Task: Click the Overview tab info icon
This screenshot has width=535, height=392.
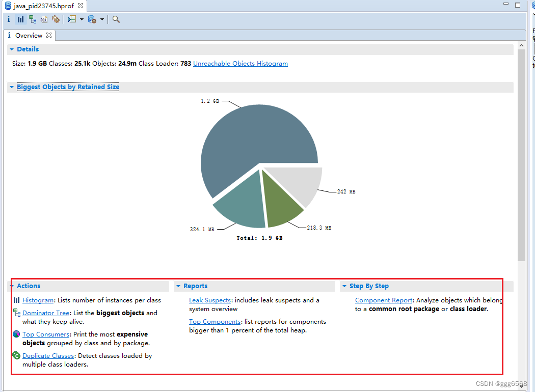Action: click(9, 35)
